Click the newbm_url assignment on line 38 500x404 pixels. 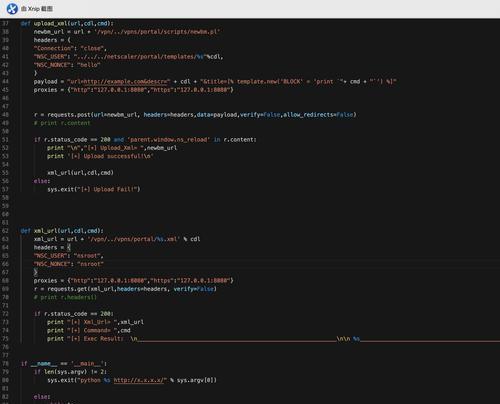point(127,32)
